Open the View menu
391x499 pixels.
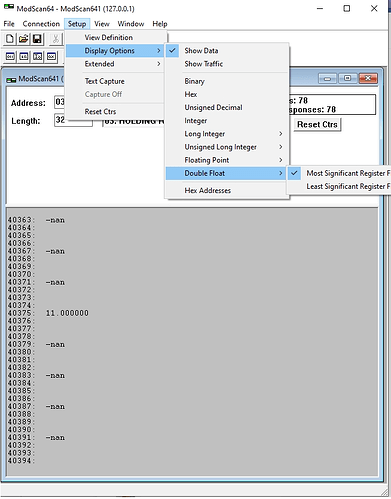[x=102, y=24]
